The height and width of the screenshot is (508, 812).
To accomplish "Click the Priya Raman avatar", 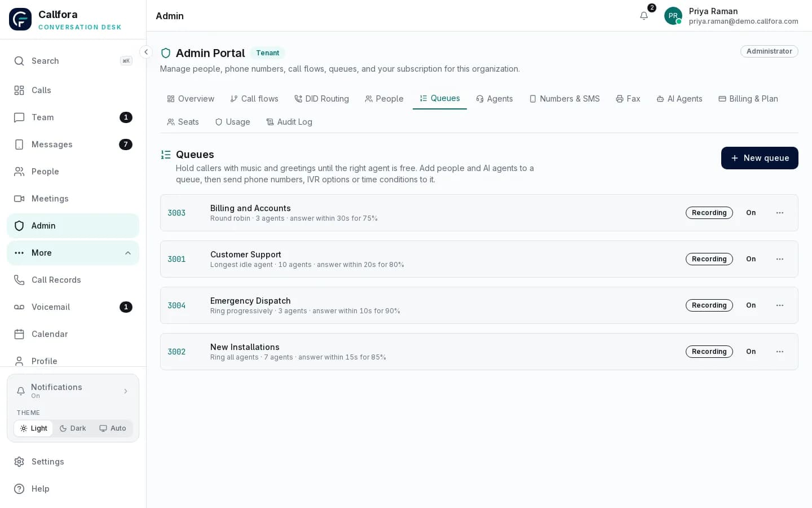I will coord(673,16).
